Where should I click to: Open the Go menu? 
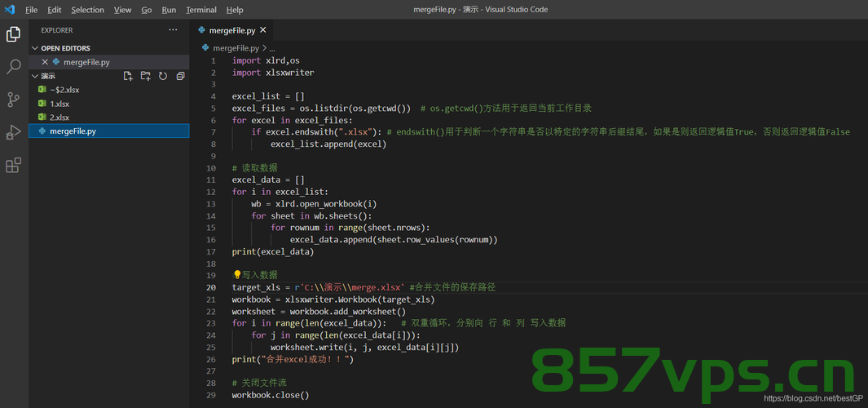[x=147, y=10]
